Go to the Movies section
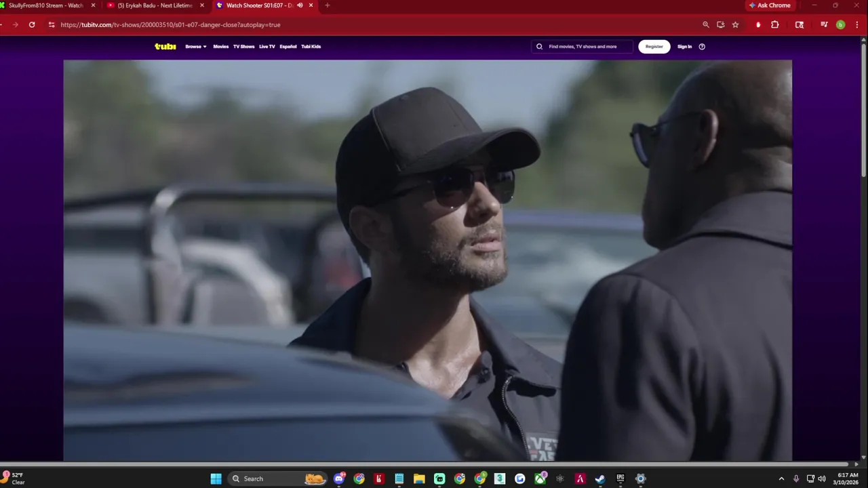The image size is (868, 488). (221, 47)
